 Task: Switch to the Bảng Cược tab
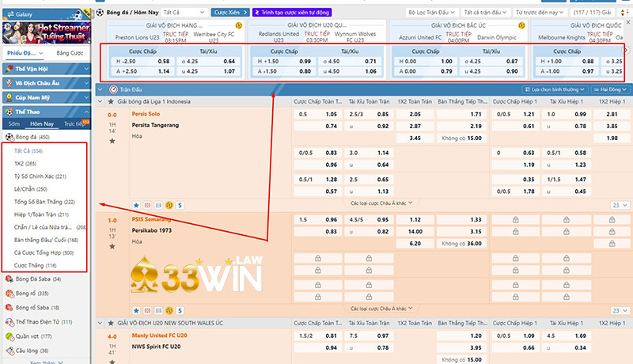pos(70,52)
